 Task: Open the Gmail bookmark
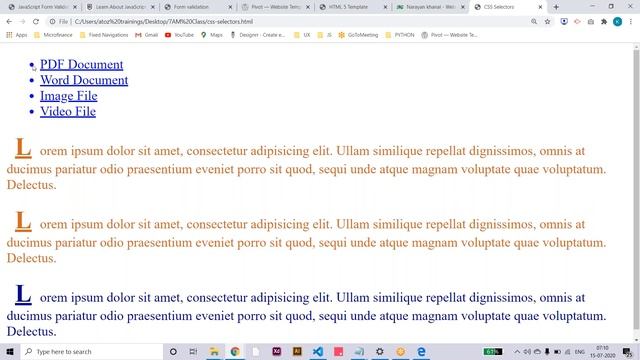click(x=147, y=35)
